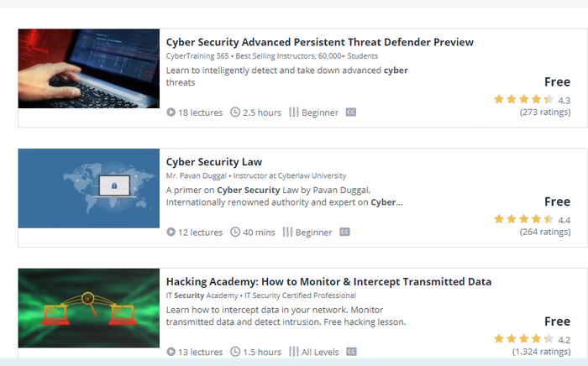Click closed captions icon on Cyber Security Law
Screen dimensions: 588x366
[x=344, y=233]
